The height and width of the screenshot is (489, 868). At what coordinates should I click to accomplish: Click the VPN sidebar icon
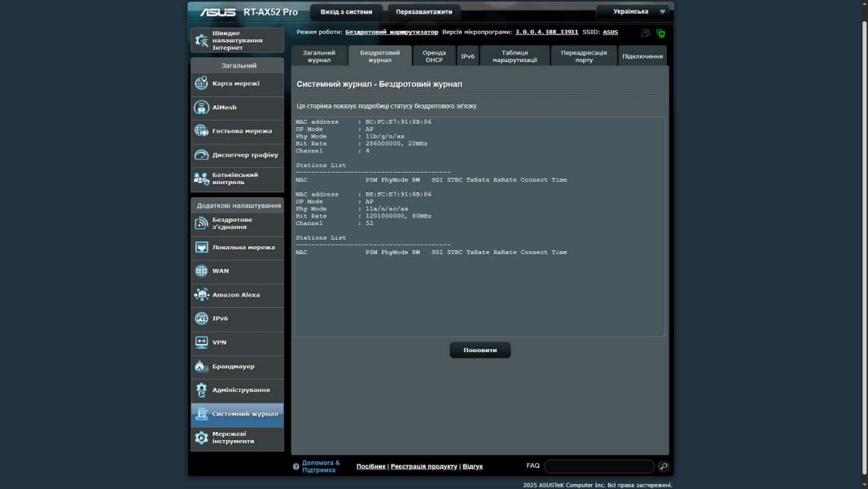201,342
